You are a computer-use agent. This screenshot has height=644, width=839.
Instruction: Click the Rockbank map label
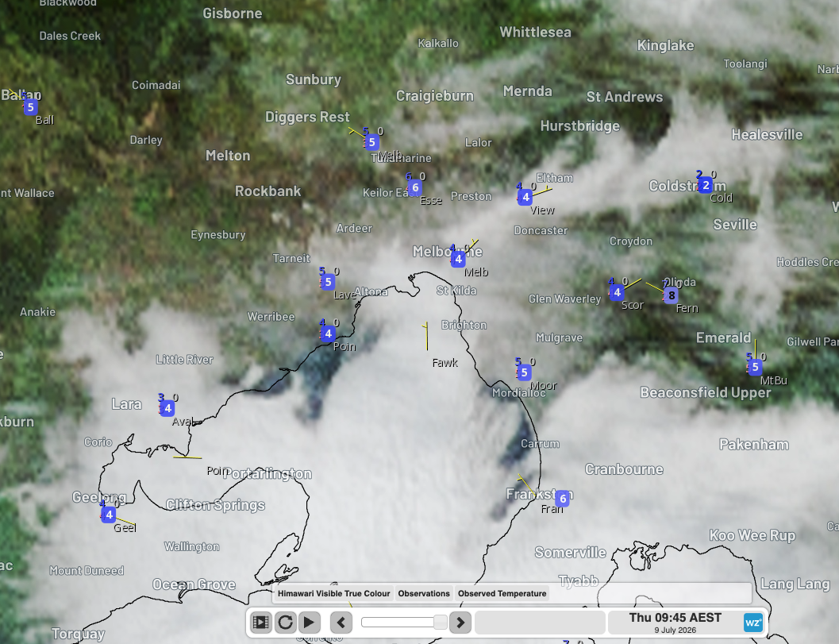point(267,191)
